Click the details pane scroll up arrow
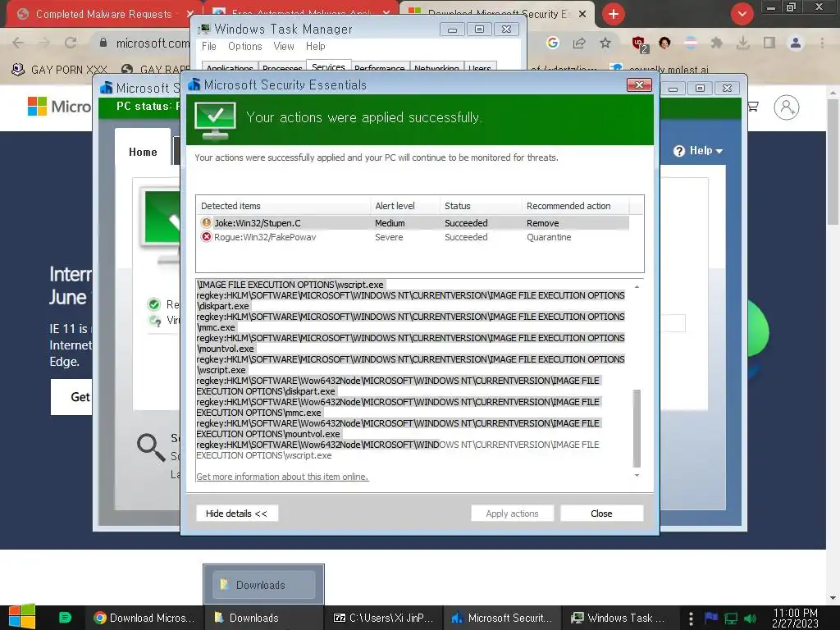Screen dimensions: 840x630 point(637,287)
